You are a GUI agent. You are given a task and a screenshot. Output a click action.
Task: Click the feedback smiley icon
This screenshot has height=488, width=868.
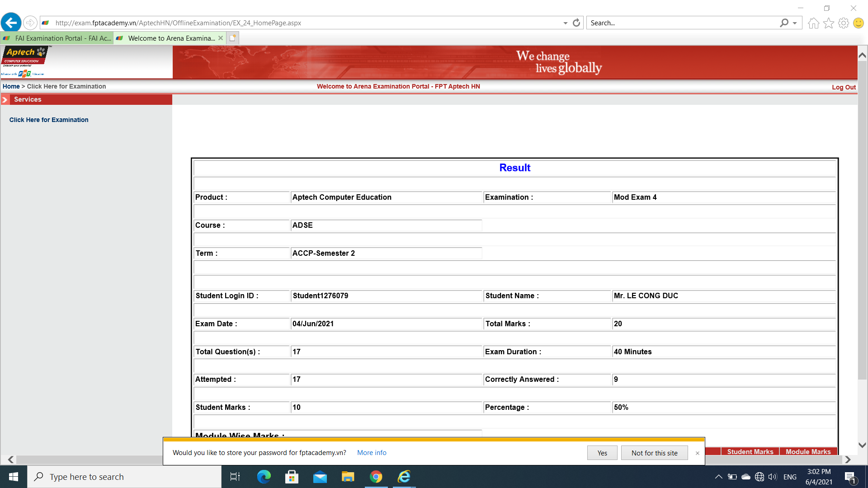coord(859,23)
